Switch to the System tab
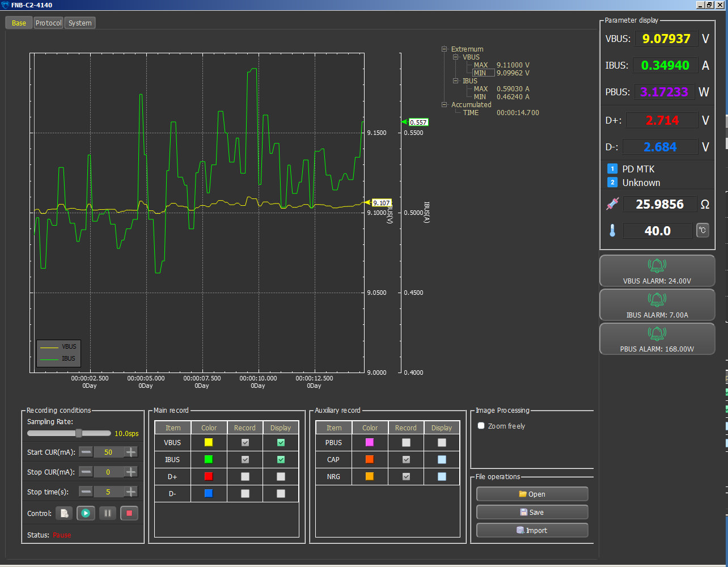Viewport: 728px width, 567px height. [x=80, y=23]
